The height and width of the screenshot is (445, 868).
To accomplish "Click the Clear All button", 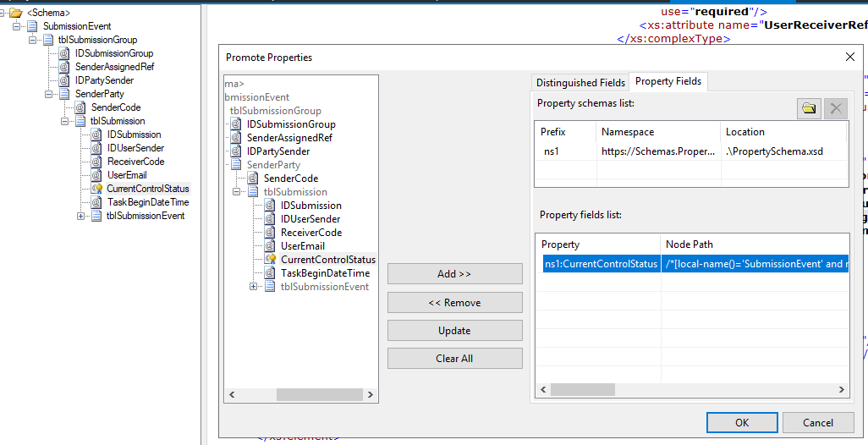I will [454, 358].
